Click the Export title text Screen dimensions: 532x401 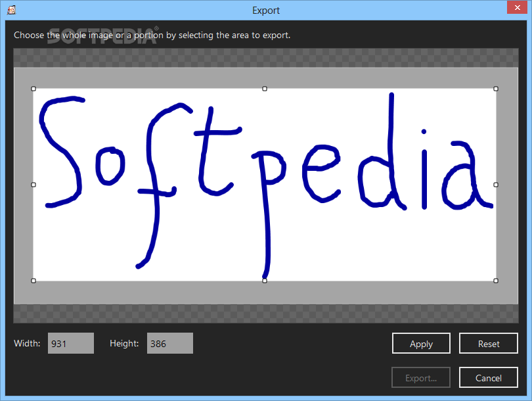click(x=265, y=11)
